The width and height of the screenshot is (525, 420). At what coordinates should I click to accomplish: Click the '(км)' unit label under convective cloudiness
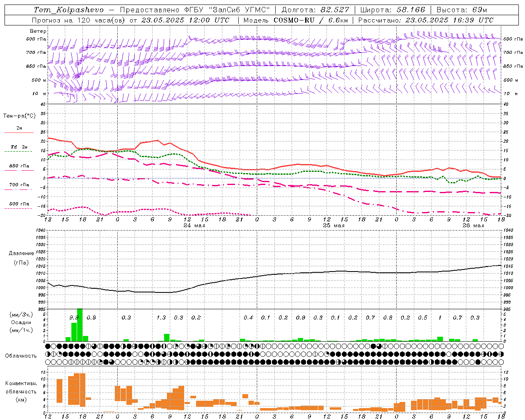click(x=21, y=399)
